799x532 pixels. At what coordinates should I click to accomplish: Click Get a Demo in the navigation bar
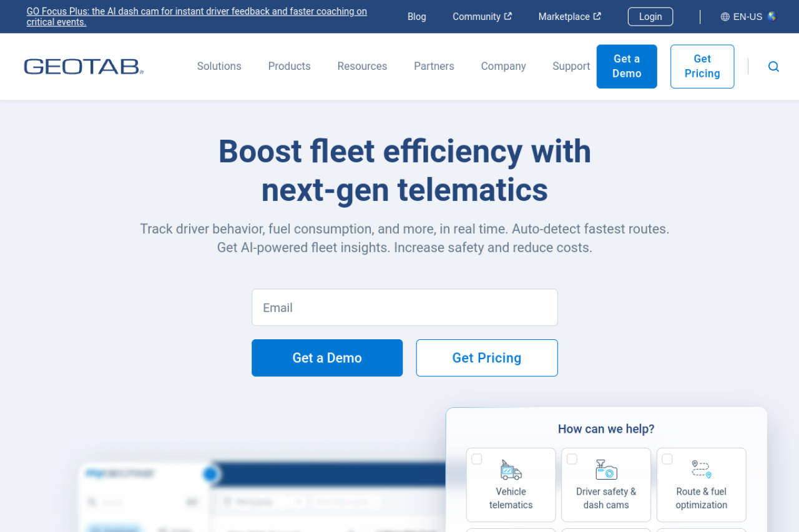627,67
